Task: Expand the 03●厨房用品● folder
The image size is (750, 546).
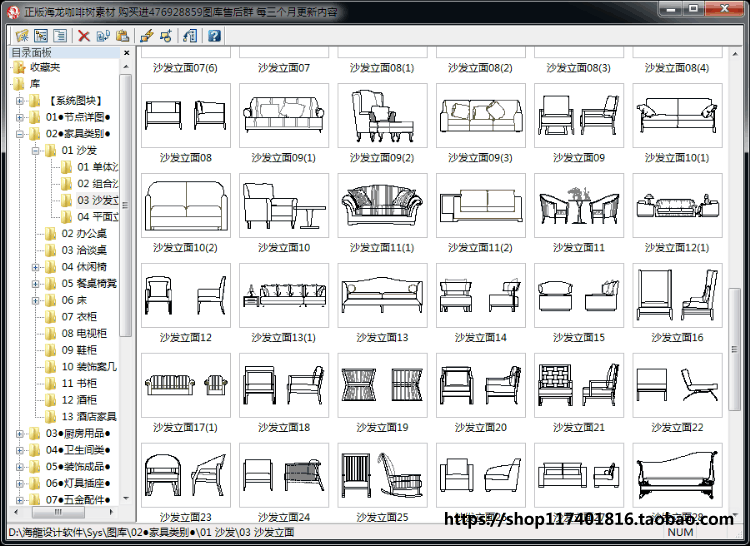Action: pyautogui.click(x=20, y=434)
